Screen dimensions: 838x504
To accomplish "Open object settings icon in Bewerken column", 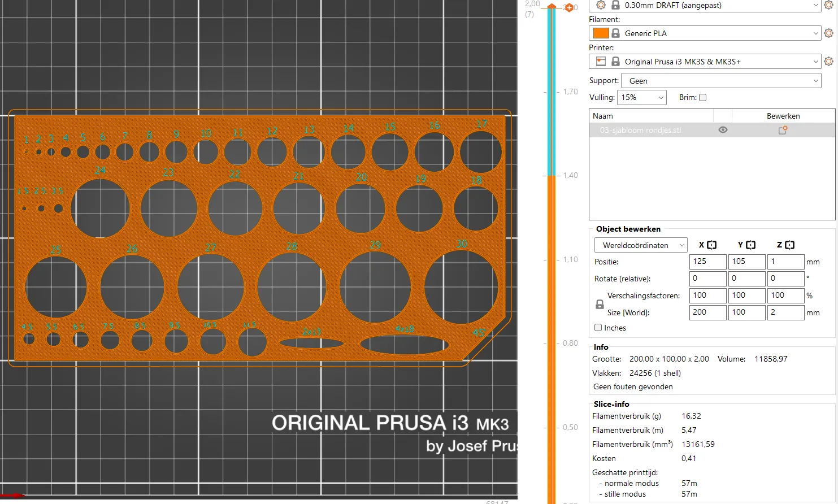I will 783,129.
